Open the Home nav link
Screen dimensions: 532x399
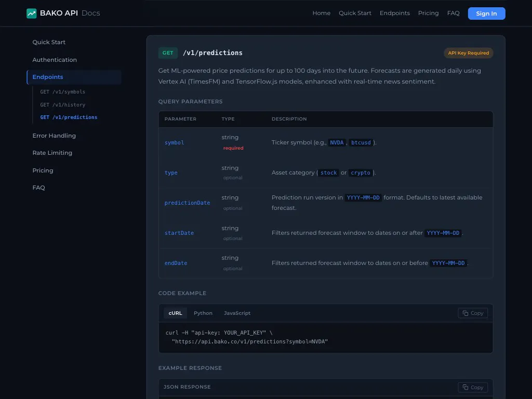321,13
